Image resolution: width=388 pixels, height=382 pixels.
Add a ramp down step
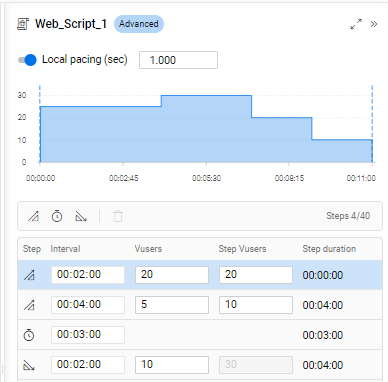coord(81,216)
